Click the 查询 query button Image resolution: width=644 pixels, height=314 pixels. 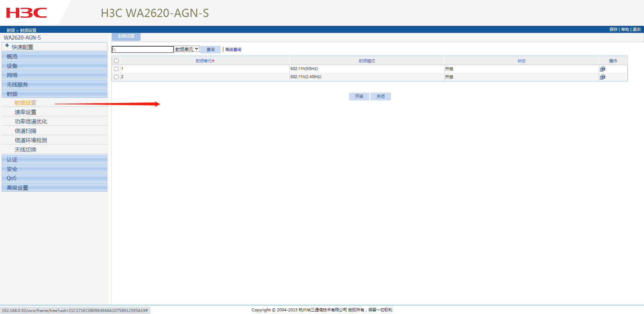coord(211,50)
